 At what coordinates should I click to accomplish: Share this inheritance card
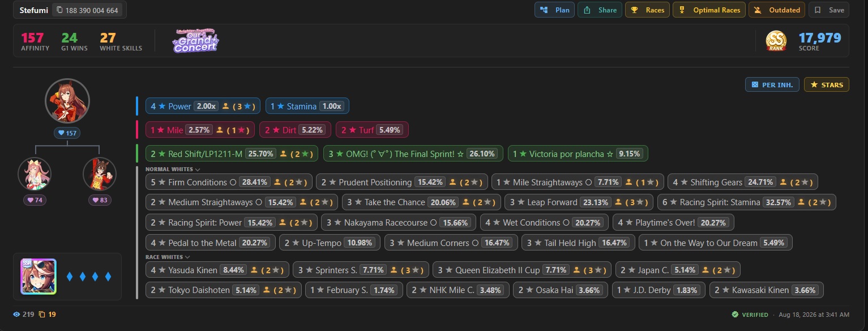click(600, 10)
